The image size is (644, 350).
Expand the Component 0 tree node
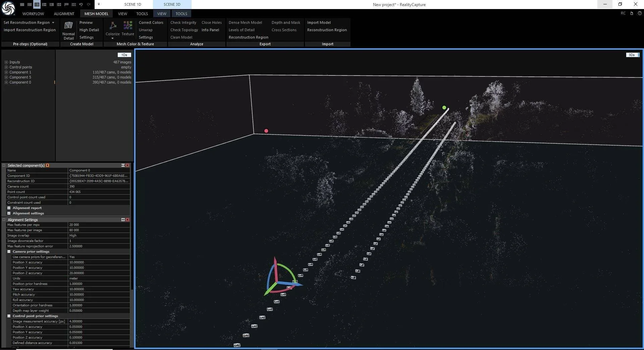6,83
